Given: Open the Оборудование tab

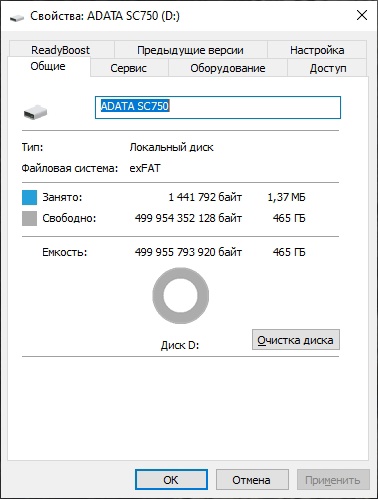Looking at the screenshot, I should point(228,68).
